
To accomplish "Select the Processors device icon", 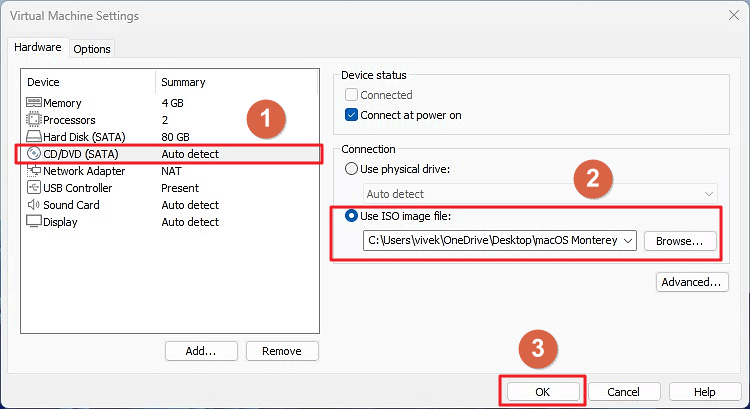I will [x=33, y=120].
